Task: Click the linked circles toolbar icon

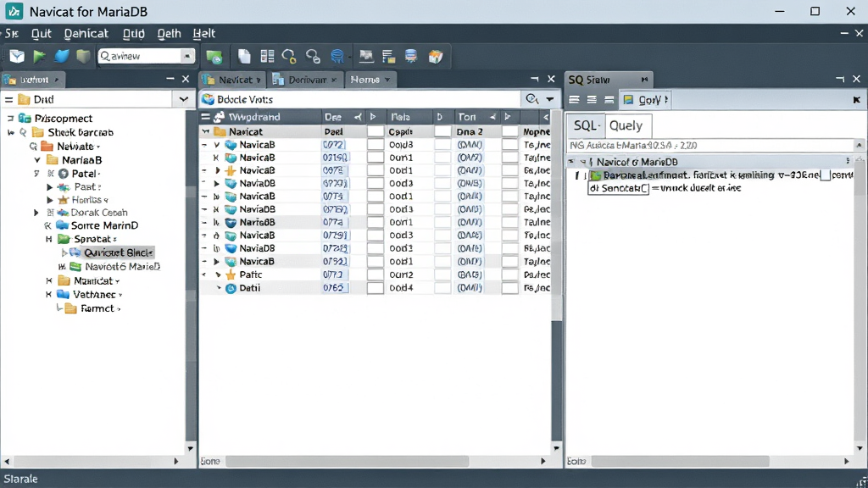Action: click(x=313, y=56)
